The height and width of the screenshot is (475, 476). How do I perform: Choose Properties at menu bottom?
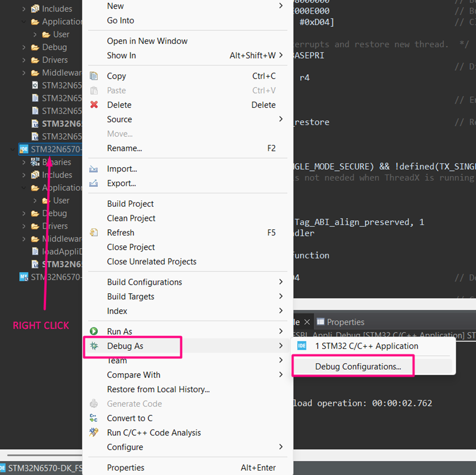point(187,467)
